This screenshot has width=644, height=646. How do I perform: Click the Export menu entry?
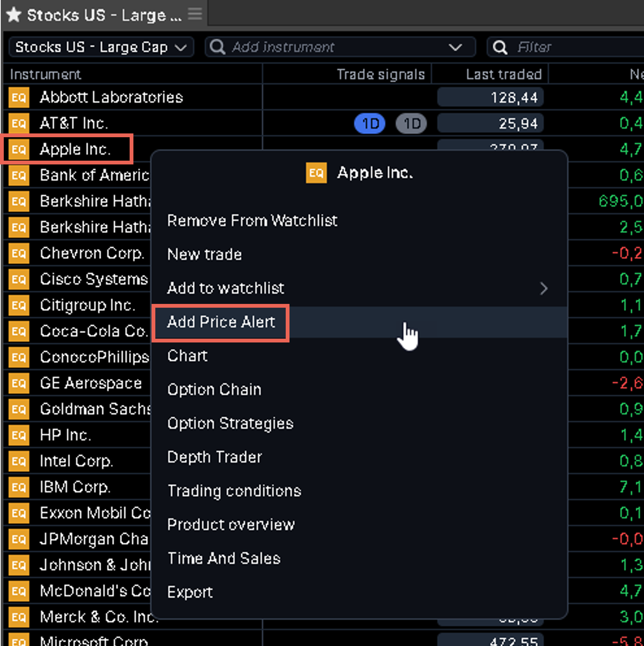pyautogui.click(x=190, y=592)
